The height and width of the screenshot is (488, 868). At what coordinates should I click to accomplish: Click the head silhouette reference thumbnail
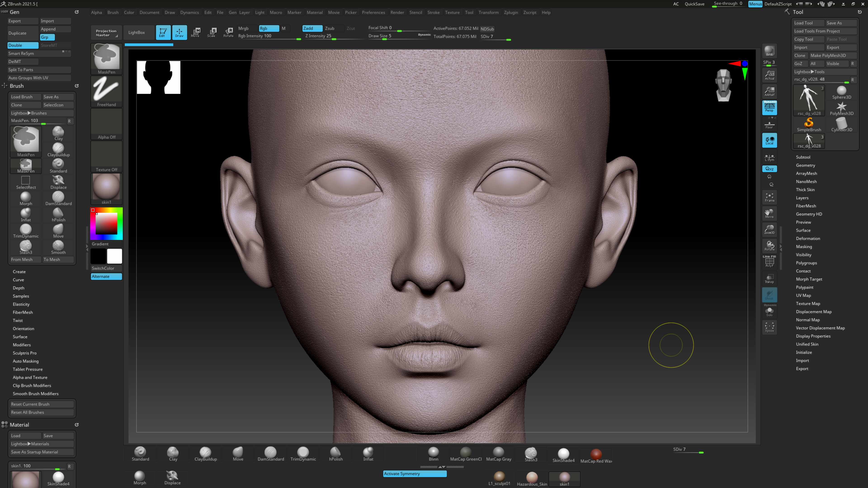(x=158, y=77)
